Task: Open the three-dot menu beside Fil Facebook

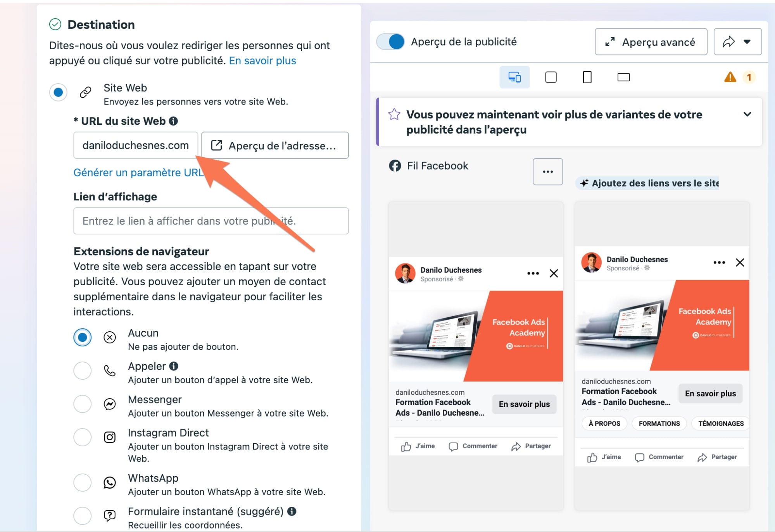Action: [x=547, y=172]
